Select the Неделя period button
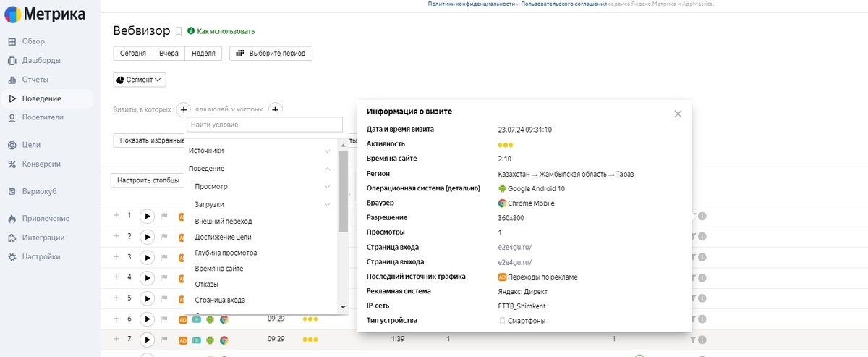 click(203, 54)
